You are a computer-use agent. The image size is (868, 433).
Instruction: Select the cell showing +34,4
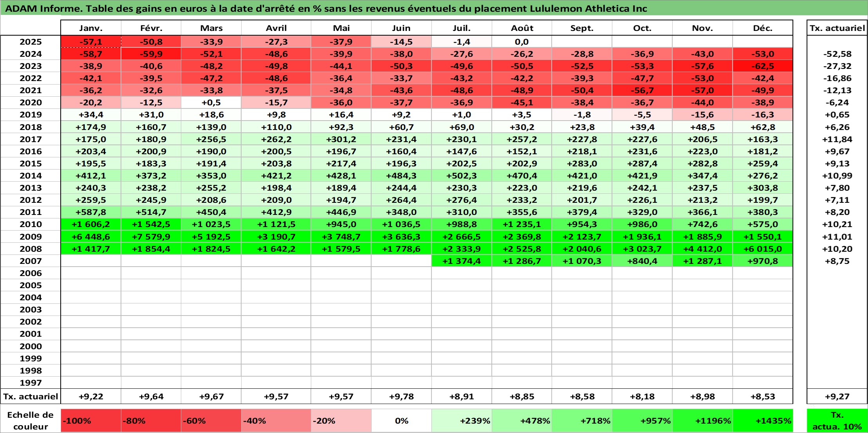(x=91, y=115)
